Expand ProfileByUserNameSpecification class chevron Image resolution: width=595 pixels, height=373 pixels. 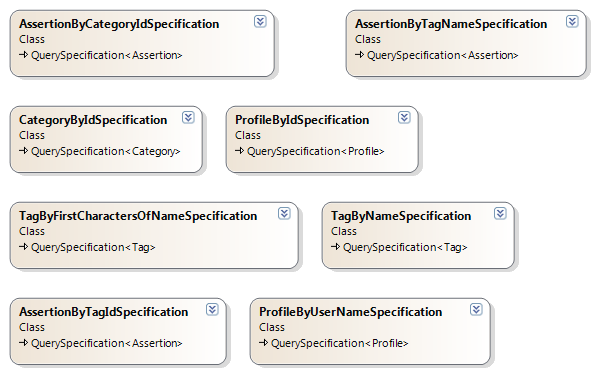(x=476, y=310)
